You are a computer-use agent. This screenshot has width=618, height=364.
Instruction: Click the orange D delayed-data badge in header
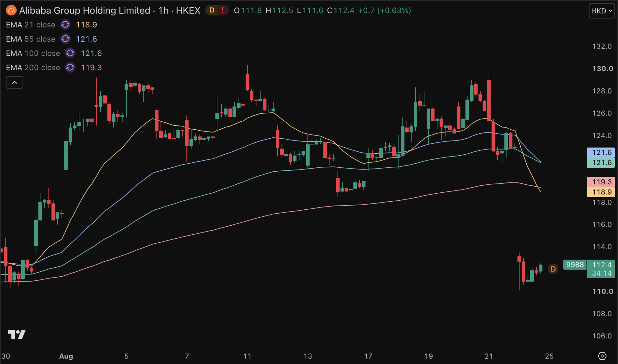[212, 11]
